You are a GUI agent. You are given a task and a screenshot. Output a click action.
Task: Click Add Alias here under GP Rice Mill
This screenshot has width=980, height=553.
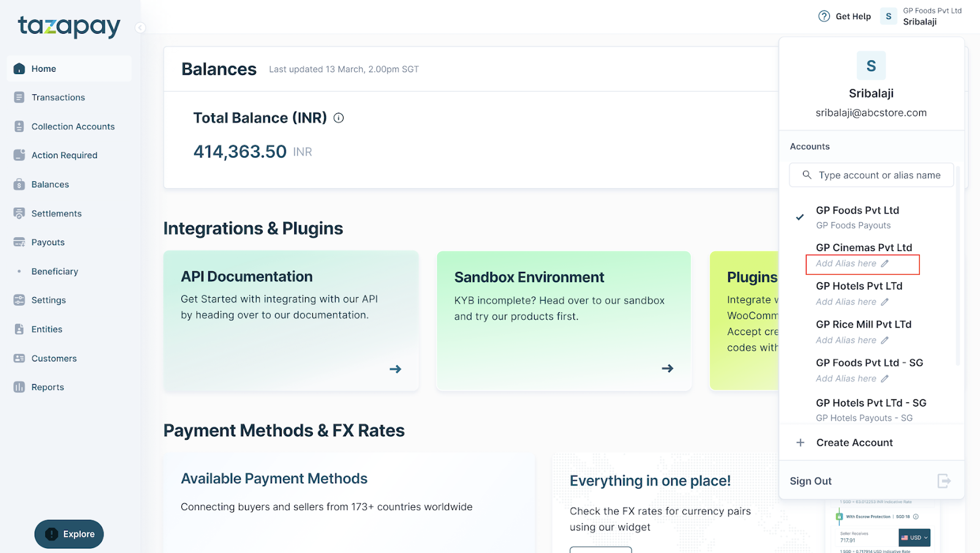point(846,340)
